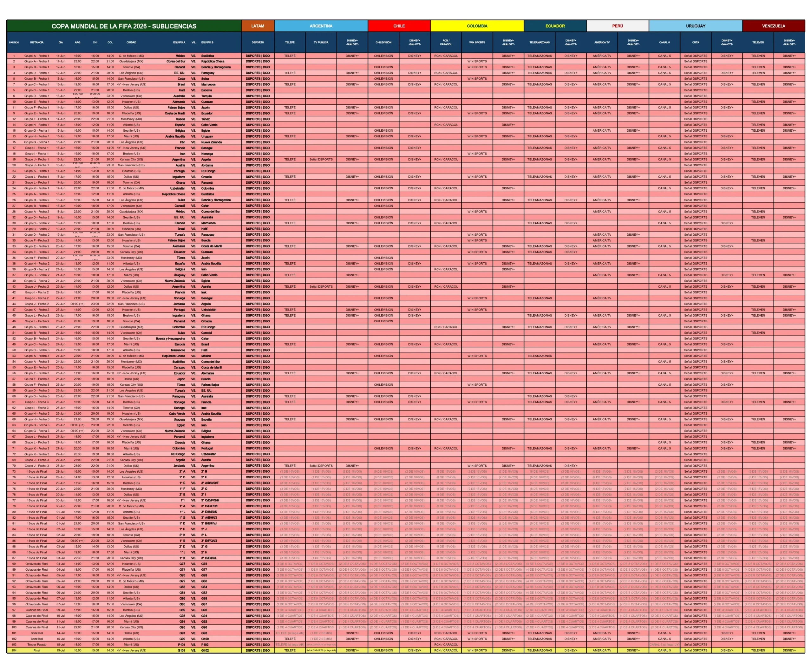This screenshot has height=669, width=812.
Task: Select Miami (US) in the Tercer Puesto row
Action: (x=131, y=644)
